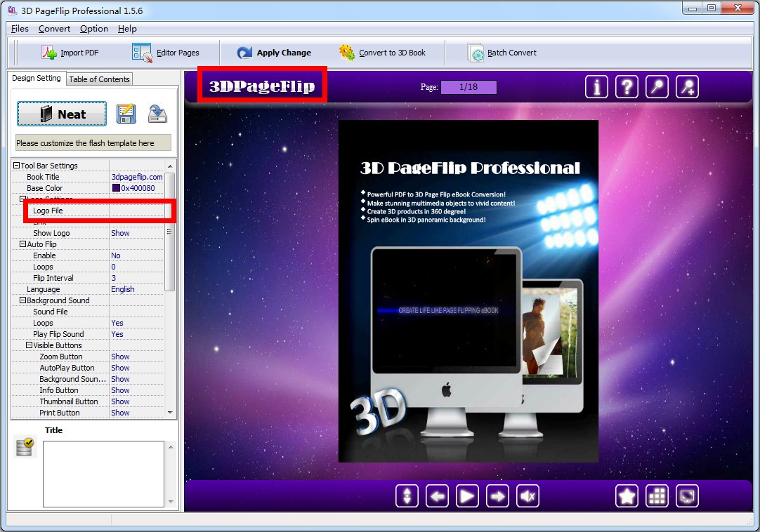760x532 pixels.
Task: Click the Apply Change button
Action: click(x=275, y=53)
